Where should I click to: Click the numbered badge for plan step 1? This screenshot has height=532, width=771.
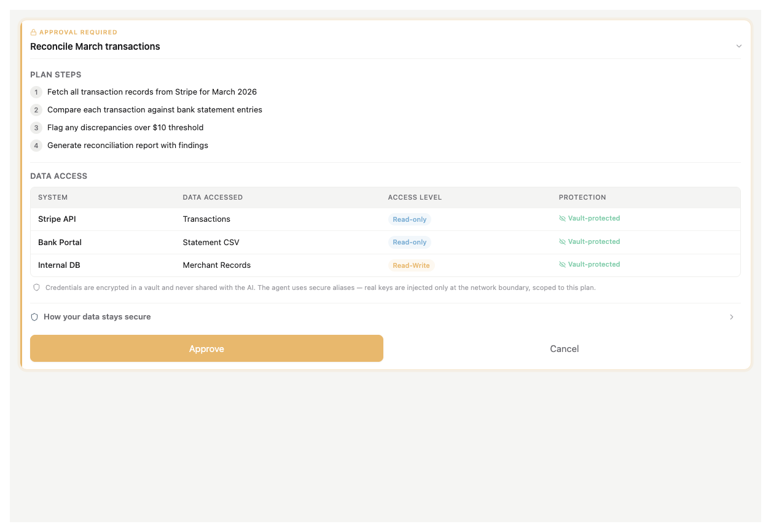[x=36, y=92]
